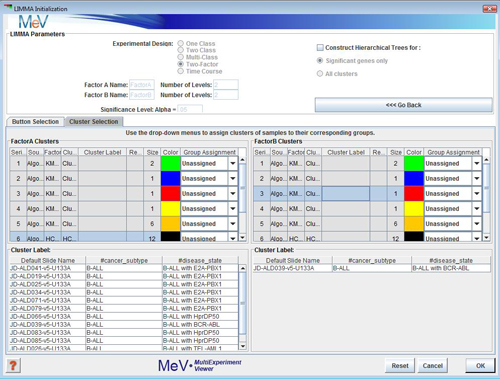Select the Two-Factor experimental design option
The image size is (500, 379).
[x=181, y=64]
